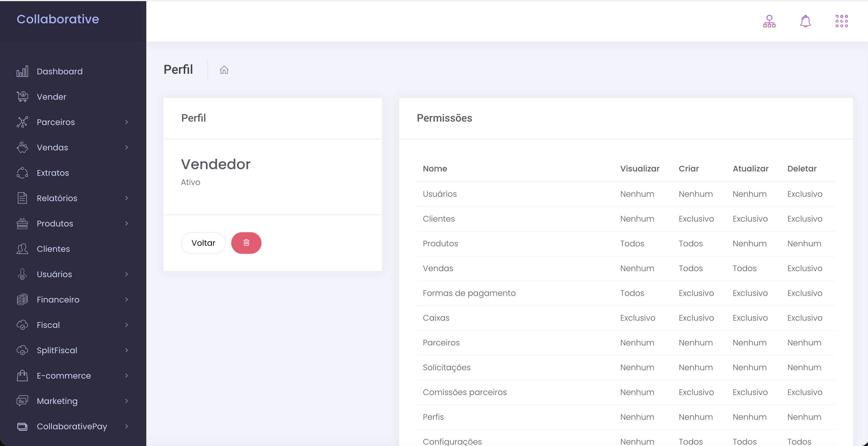Screen dimensions: 868x446
Task: Click the Visualizar column header
Action: click(x=640, y=169)
